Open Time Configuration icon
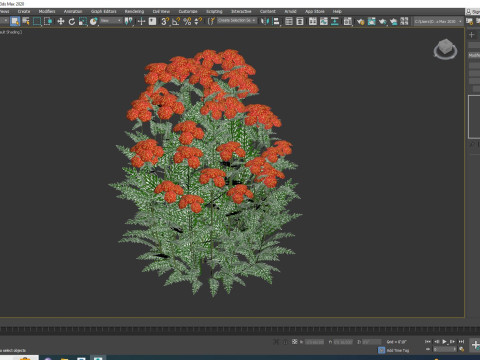Viewport: 480px width, 360px height. click(x=462, y=349)
